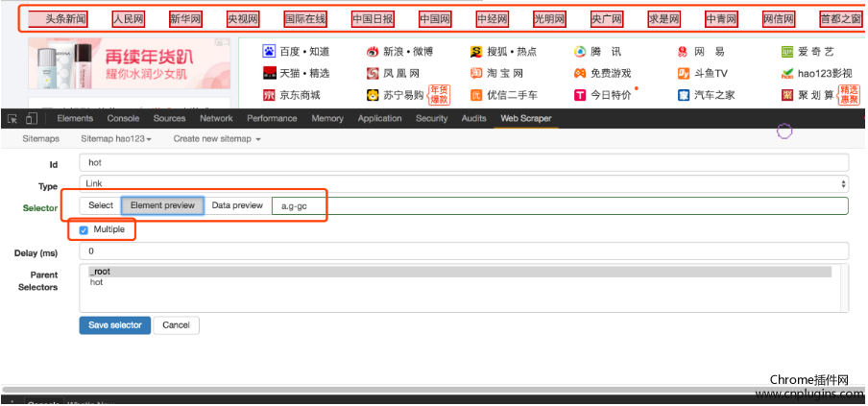The height and width of the screenshot is (406, 868).
Task: Open the 网信网 link
Action: (779, 20)
